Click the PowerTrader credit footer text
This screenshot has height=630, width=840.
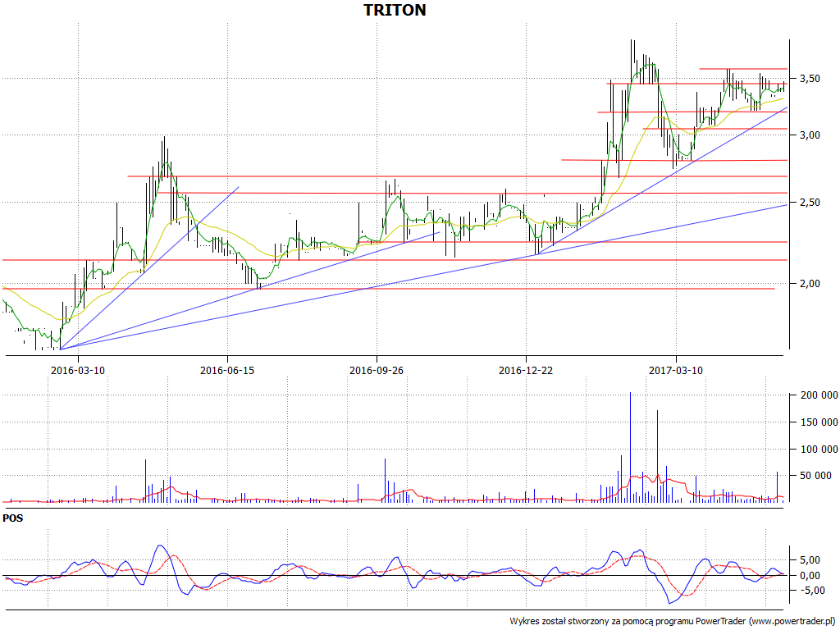coord(673,622)
